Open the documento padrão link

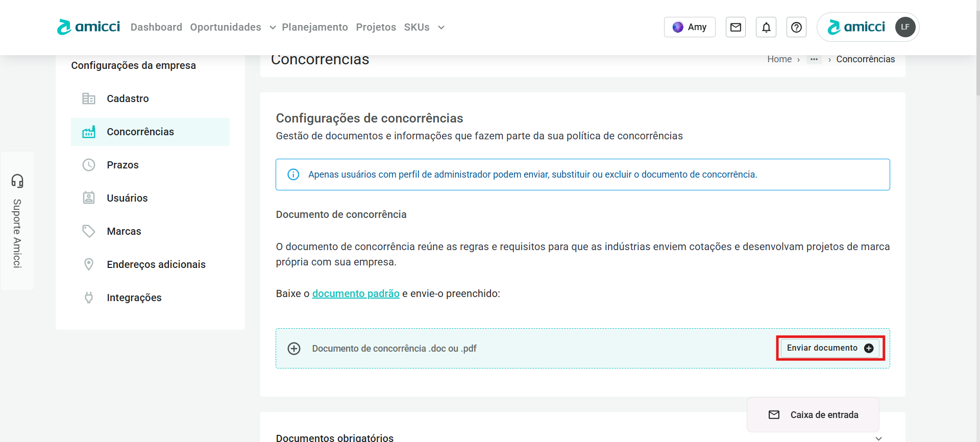tap(356, 293)
